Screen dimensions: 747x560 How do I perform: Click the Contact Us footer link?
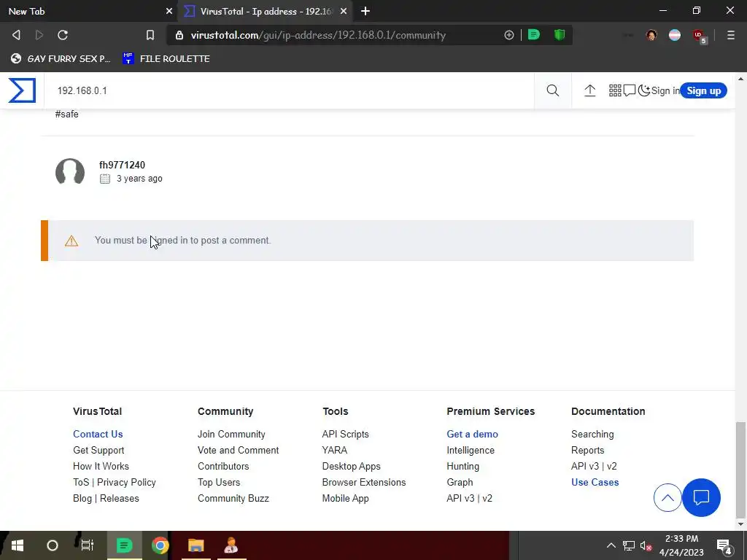pyautogui.click(x=98, y=434)
